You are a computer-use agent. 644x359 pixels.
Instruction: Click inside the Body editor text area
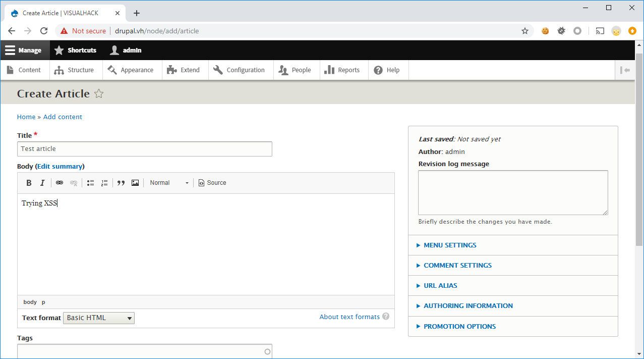206,244
